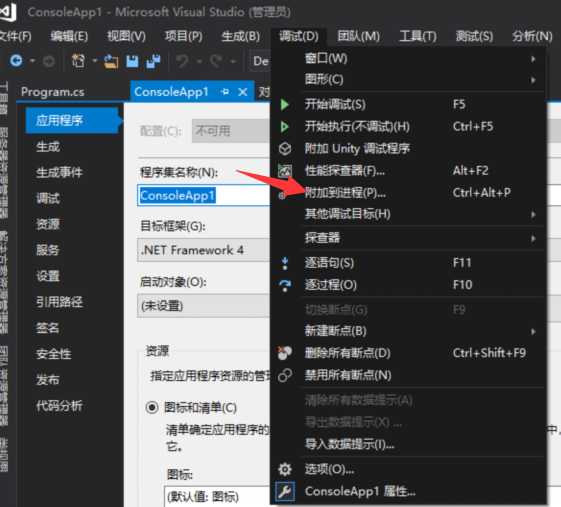Select the 设置 properties page
Screen dimensions: 561x507
click(x=48, y=276)
